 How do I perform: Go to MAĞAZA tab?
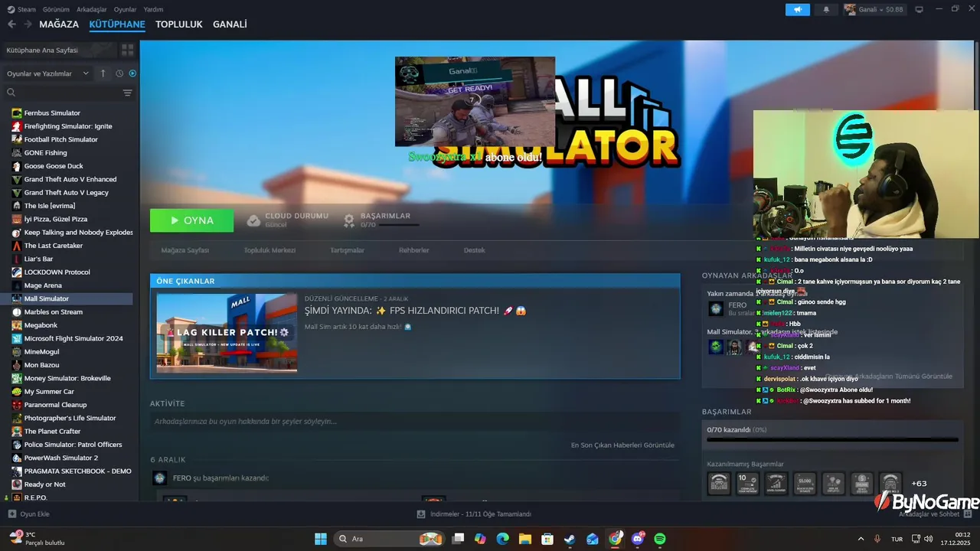pyautogui.click(x=59, y=24)
